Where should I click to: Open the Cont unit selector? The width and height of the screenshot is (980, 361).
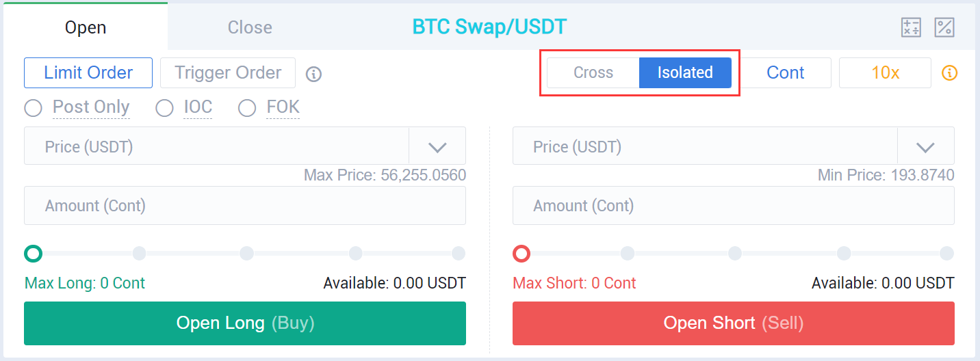[786, 72]
